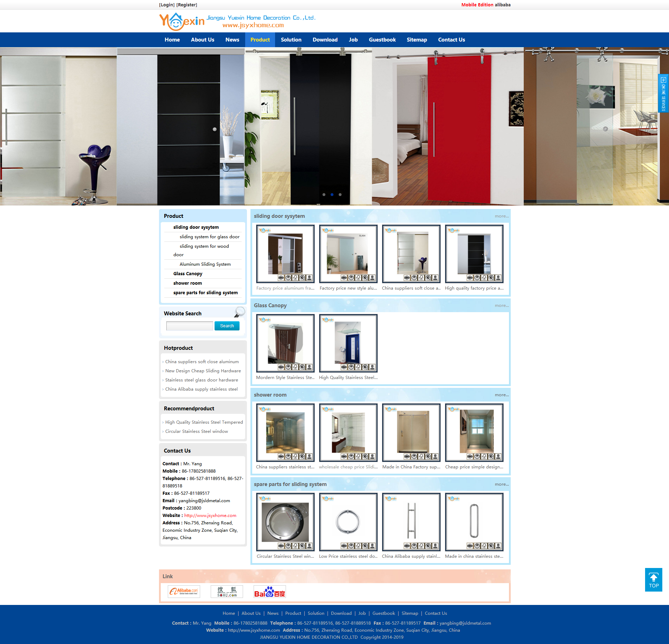The image size is (669, 644).
Task: Click the Search button
Action: [227, 326]
